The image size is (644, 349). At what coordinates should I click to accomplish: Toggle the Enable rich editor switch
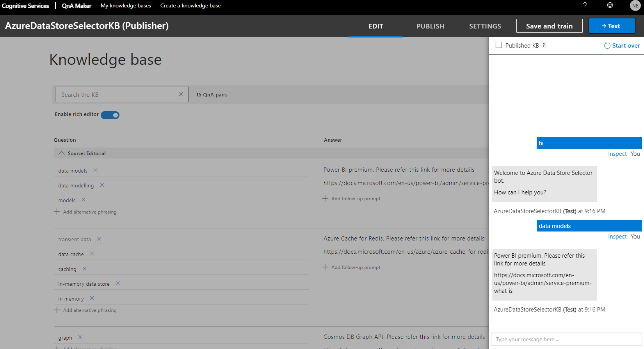pos(110,115)
